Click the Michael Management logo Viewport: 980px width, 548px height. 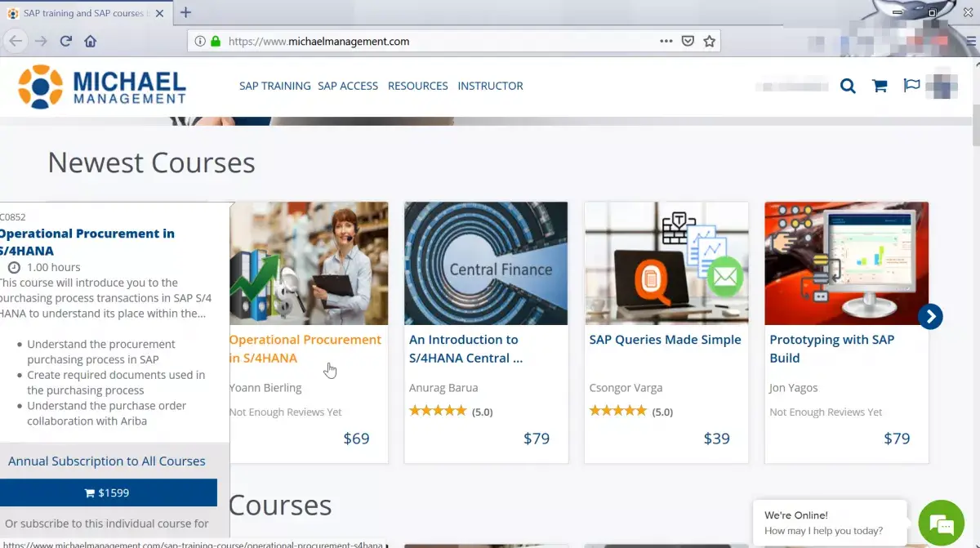102,87
